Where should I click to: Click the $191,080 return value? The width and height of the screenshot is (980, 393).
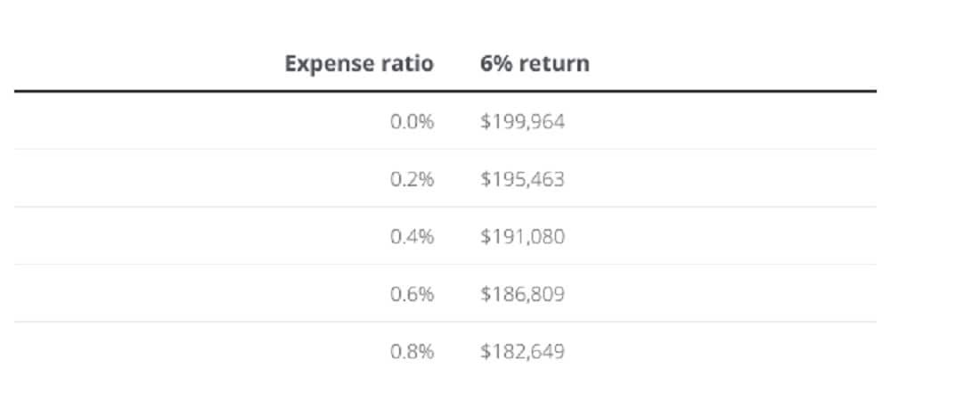point(522,237)
